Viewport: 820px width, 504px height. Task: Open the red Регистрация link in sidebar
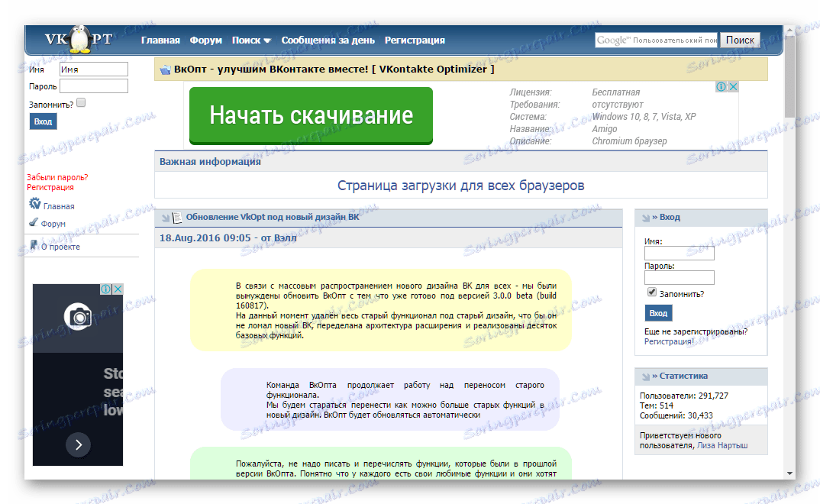(x=50, y=187)
